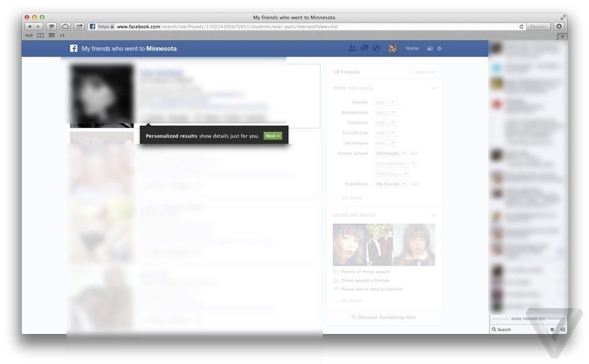Reload the page with the refresh icon
Screen dimensions: 589x364
tap(521, 27)
